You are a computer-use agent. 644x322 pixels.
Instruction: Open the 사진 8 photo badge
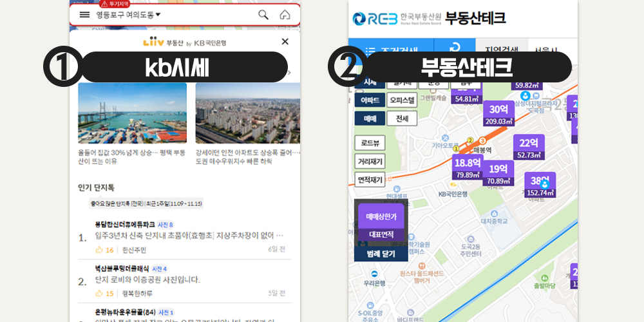166,225
